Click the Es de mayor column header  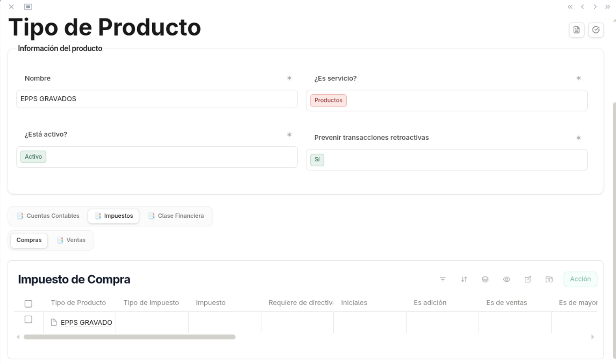click(578, 302)
